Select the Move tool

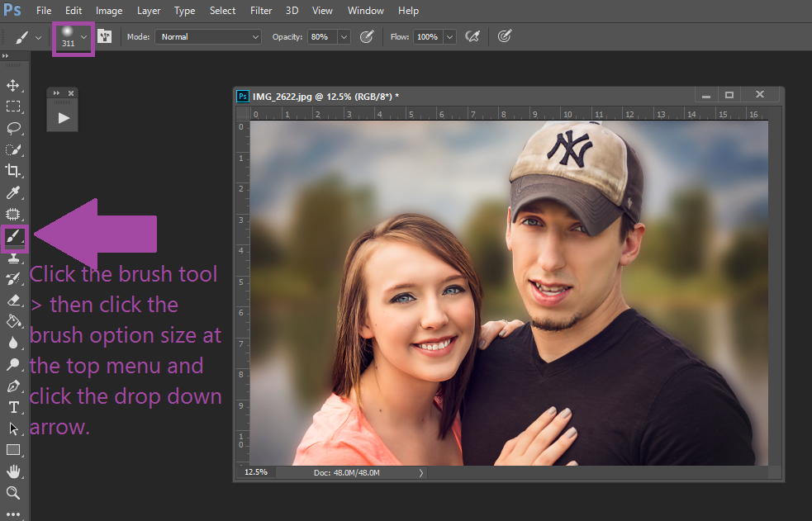pos(13,85)
